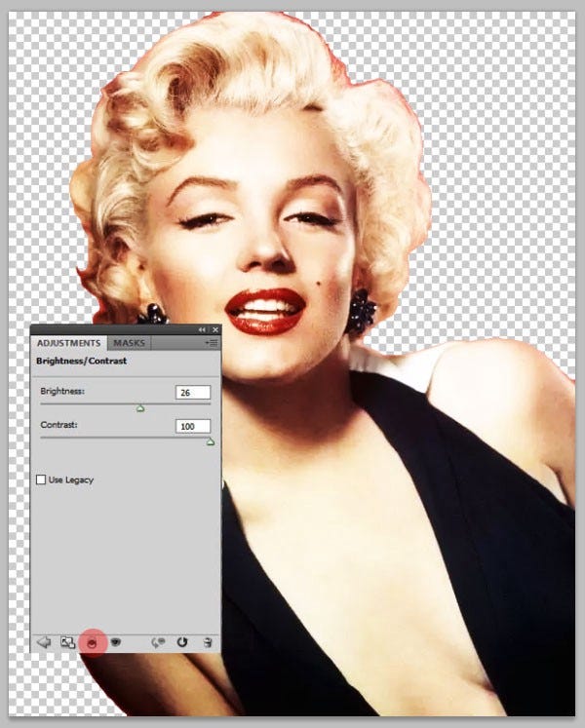Return to adjustment list with back arrow

pyautogui.click(x=44, y=642)
